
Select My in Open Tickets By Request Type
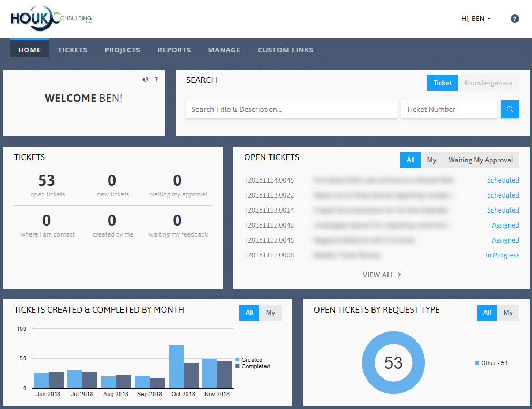click(508, 313)
